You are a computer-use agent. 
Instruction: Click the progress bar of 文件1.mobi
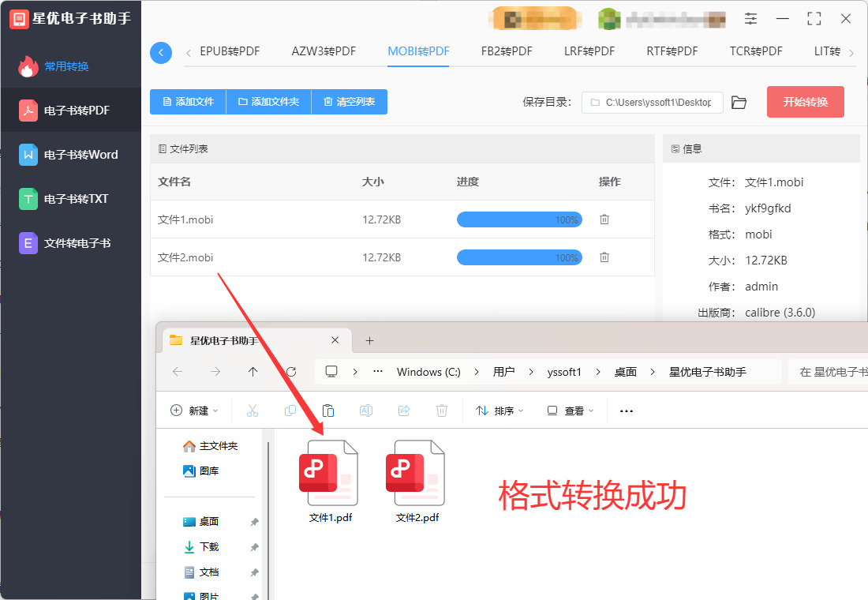(519, 219)
